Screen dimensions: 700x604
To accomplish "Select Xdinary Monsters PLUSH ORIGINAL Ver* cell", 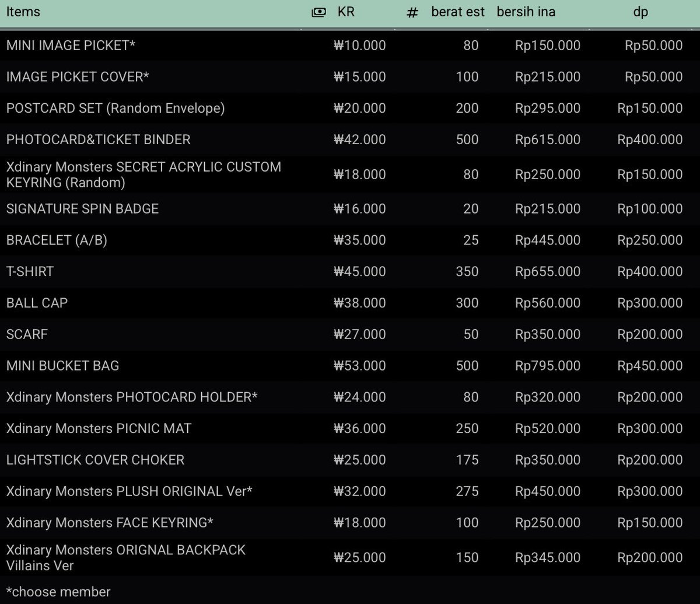I will (x=129, y=492).
